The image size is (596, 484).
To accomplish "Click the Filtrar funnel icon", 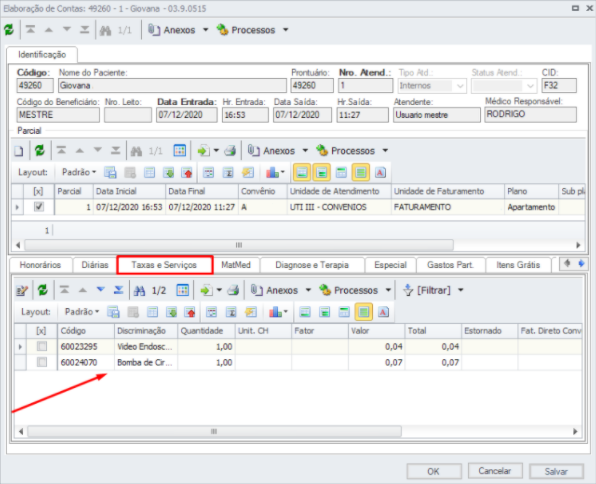I will click(x=408, y=290).
